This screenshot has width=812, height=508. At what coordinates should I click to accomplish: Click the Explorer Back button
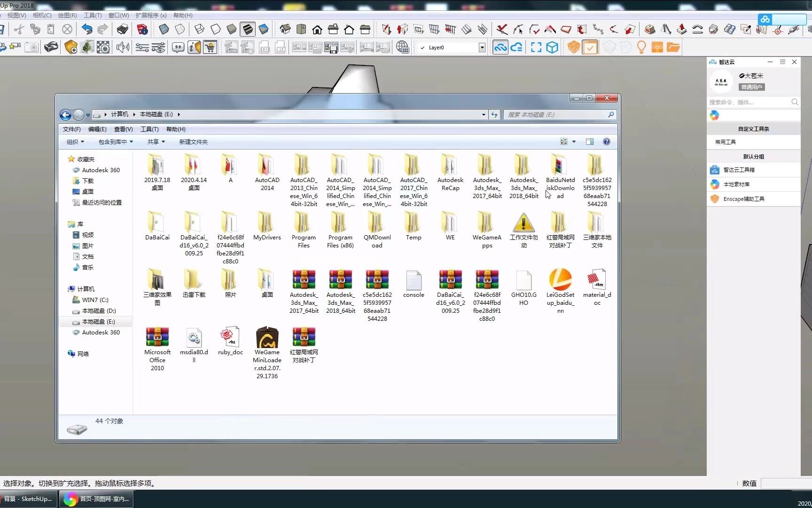coord(66,115)
